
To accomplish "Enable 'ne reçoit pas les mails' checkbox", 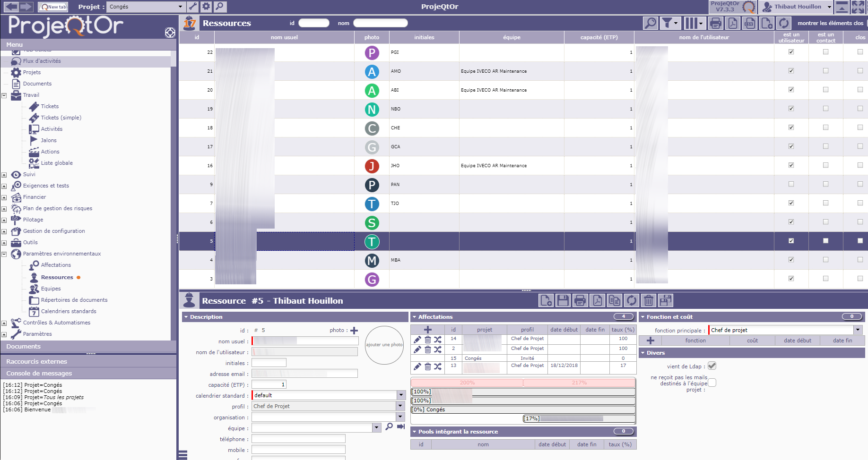I will (x=712, y=383).
